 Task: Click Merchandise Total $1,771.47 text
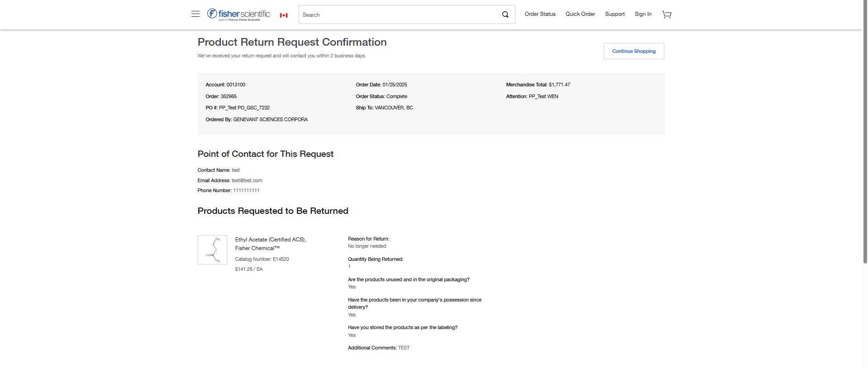pyautogui.click(x=538, y=85)
